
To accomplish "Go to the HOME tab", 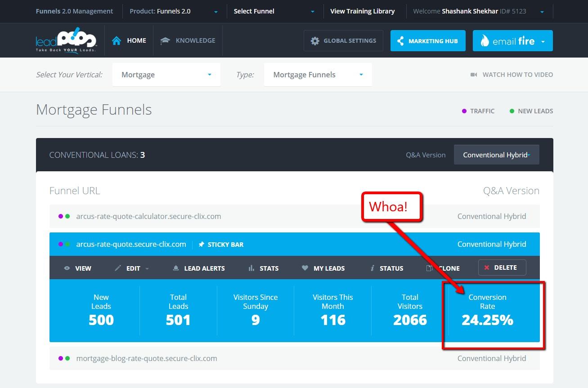I will pos(129,40).
